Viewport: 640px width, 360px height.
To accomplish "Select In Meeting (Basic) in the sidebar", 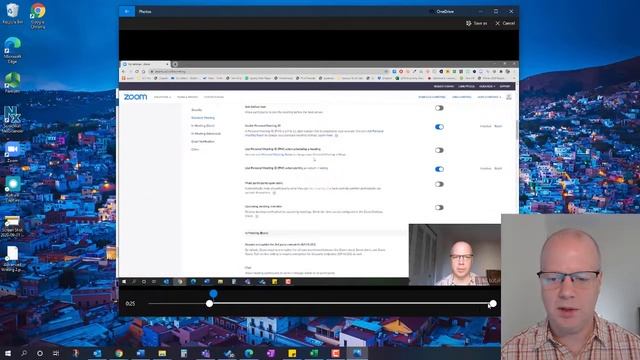I will [203, 126].
